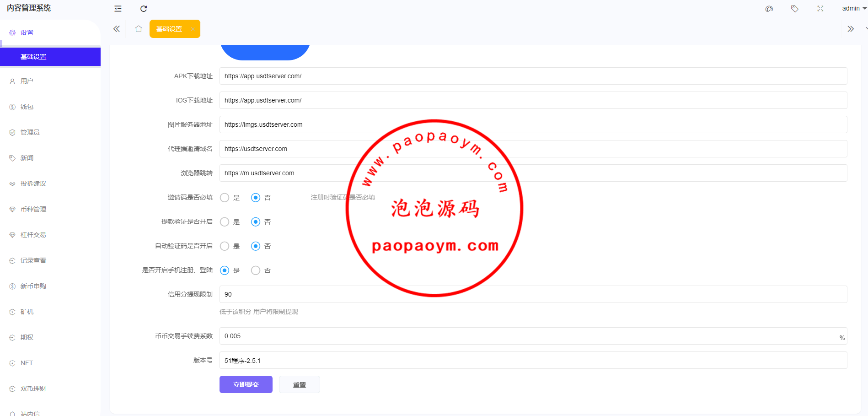Refresh the page with reload icon

144,9
